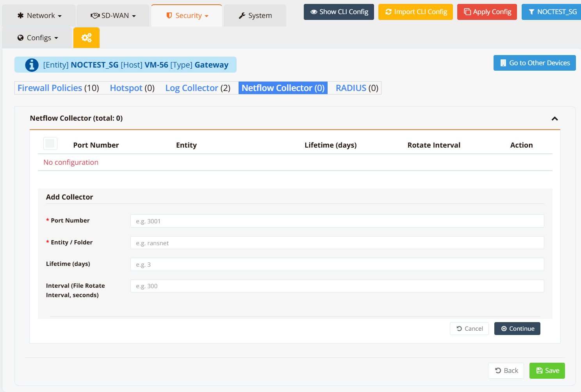Click Show CLI Config eye button
The image size is (581, 392).
click(x=339, y=12)
